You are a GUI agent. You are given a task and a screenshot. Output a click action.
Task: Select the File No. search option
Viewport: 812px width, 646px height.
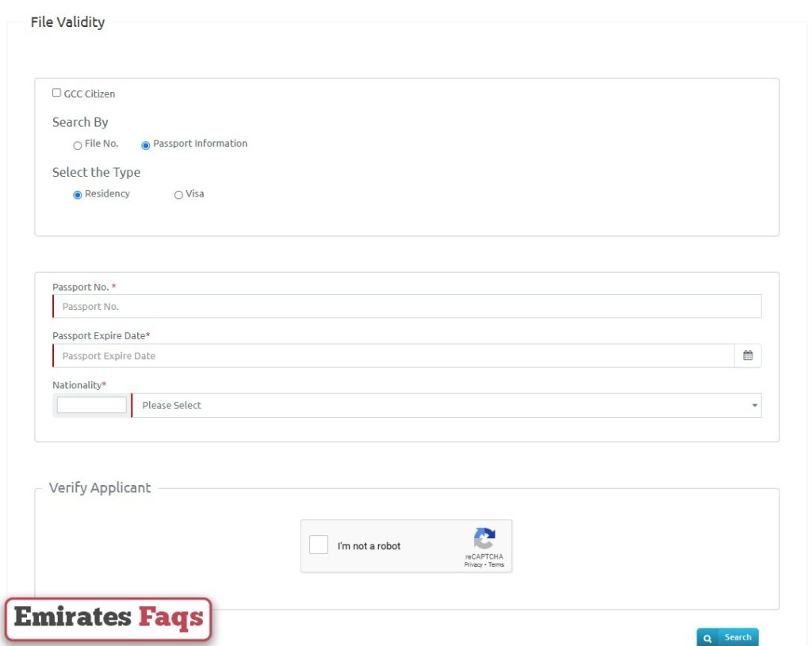click(x=77, y=145)
